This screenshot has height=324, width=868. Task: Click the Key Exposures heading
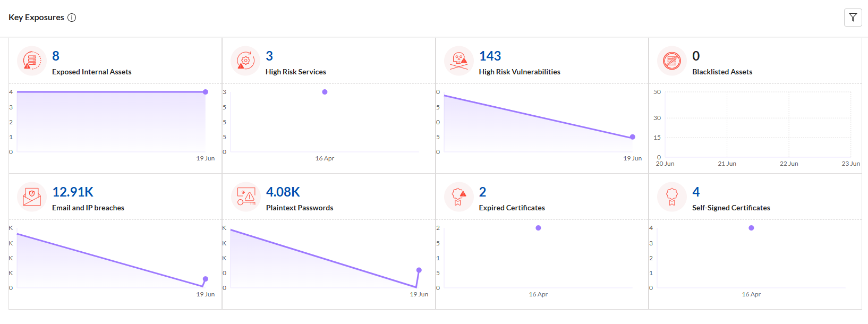tap(36, 18)
